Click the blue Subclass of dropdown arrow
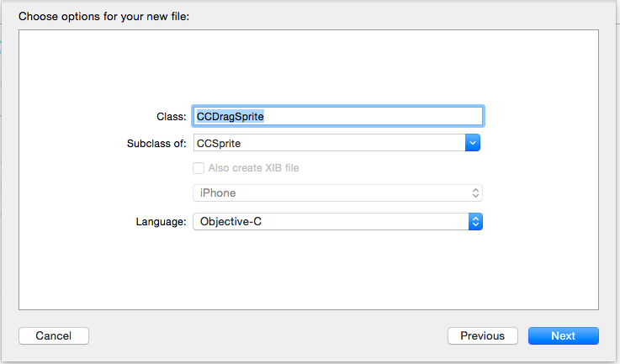 click(x=473, y=143)
